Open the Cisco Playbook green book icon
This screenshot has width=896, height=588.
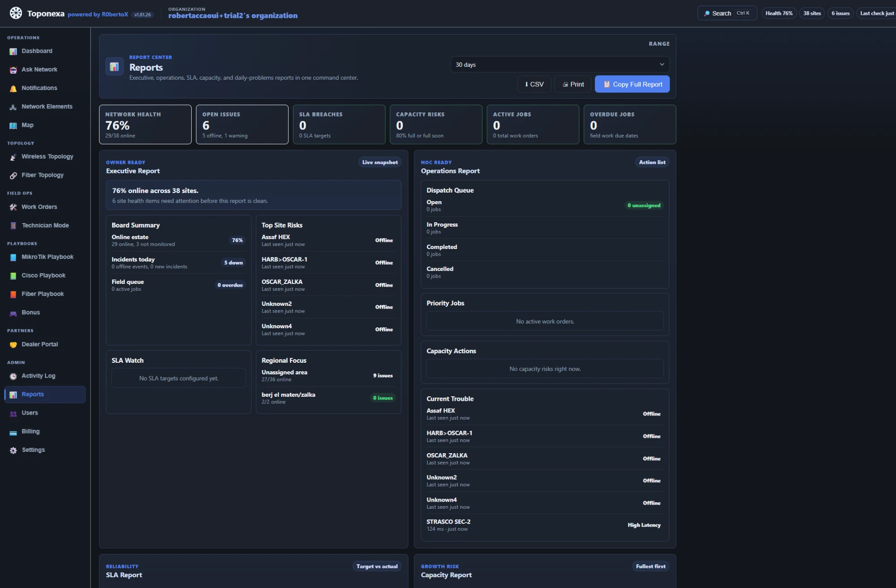pos(13,276)
